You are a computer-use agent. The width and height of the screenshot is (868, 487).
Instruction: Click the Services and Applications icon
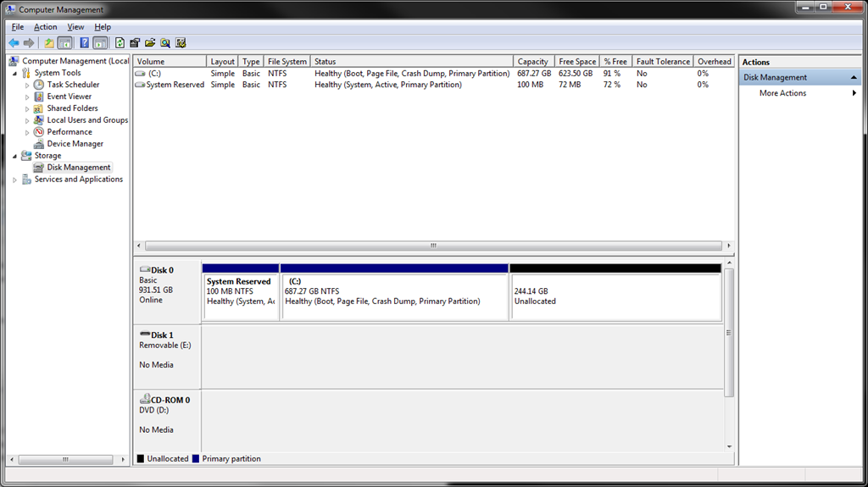(x=26, y=180)
